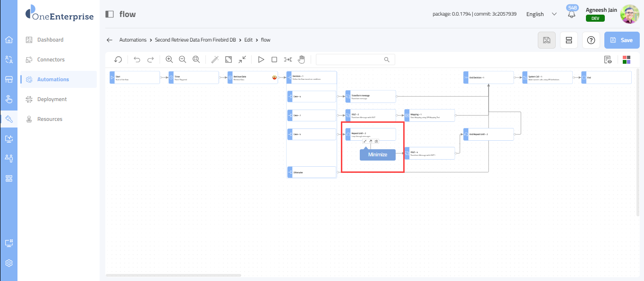
Task: Toggle the sidebar panel icon beside flow title
Action: [110, 14]
